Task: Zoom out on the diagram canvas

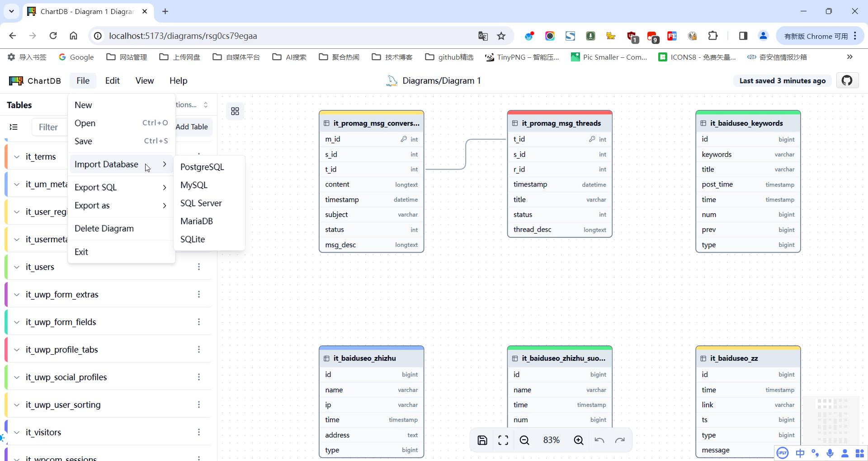Action: [524, 440]
